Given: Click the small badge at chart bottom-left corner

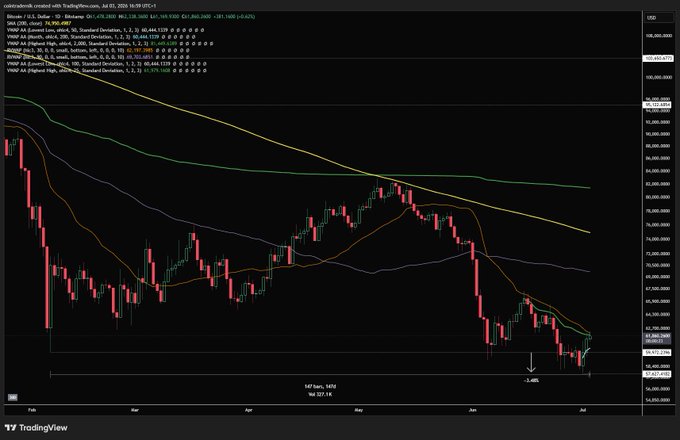Looking at the screenshot, I should (12, 397).
